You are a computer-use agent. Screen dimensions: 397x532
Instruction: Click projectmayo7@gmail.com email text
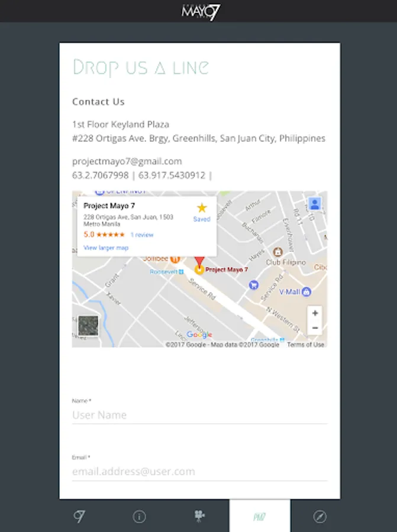[127, 161]
